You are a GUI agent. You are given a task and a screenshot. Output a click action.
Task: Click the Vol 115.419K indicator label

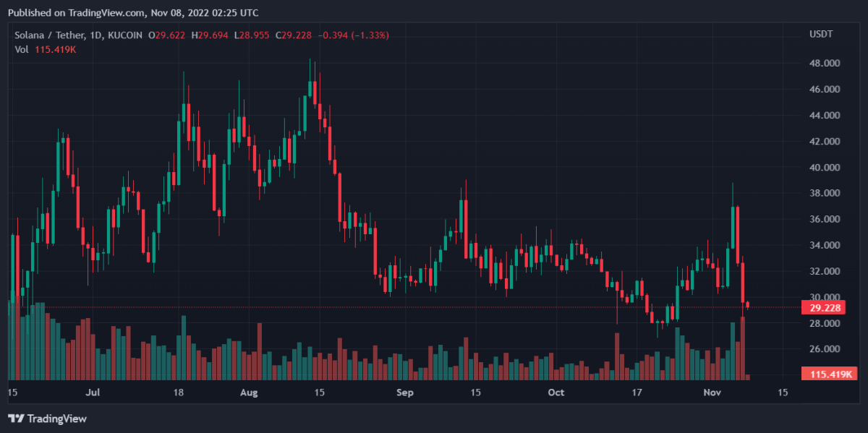46,49
